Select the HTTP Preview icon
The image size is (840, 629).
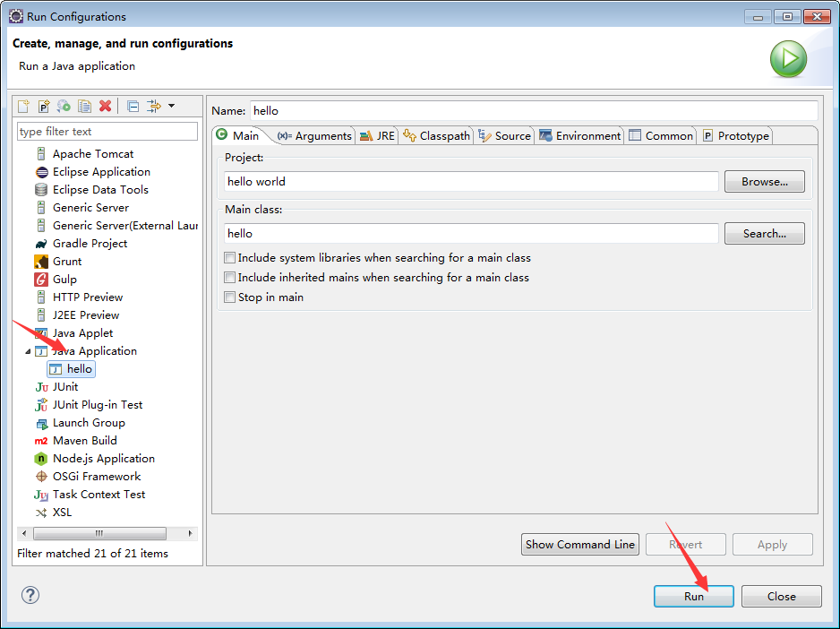point(41,297)
